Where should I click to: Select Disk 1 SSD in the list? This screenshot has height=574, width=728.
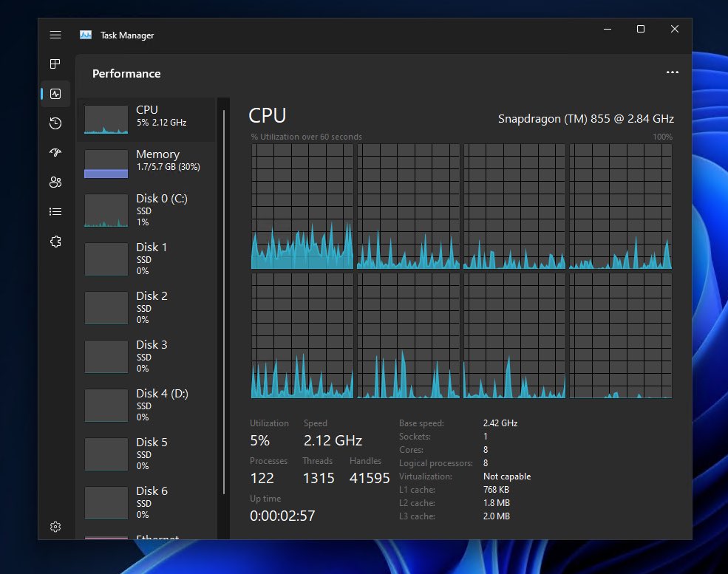(x=147, y=259)
